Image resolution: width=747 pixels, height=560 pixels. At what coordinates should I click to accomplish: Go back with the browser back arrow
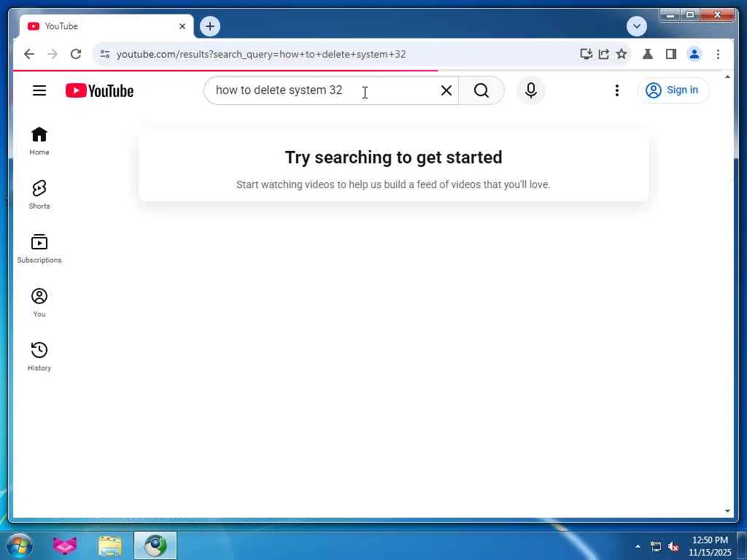pyautogui.click(x=29, y=54)
